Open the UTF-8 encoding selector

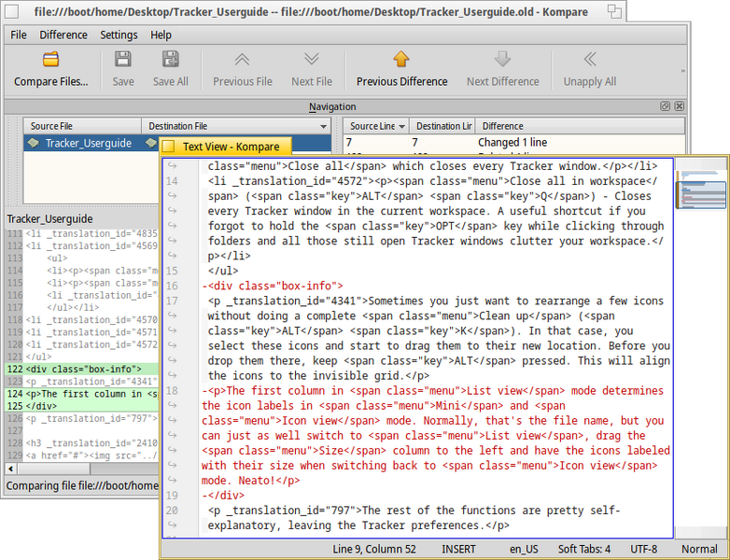point(644,550)
